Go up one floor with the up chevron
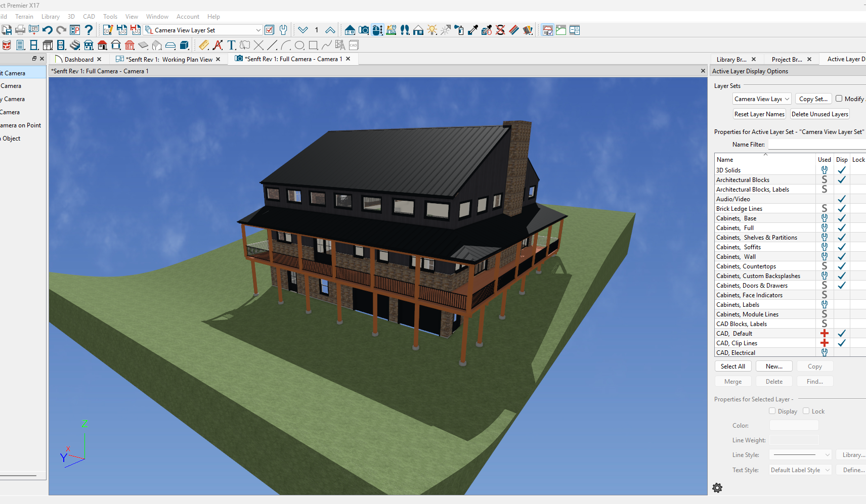866x504 pixels. click(x=330, y=30)
